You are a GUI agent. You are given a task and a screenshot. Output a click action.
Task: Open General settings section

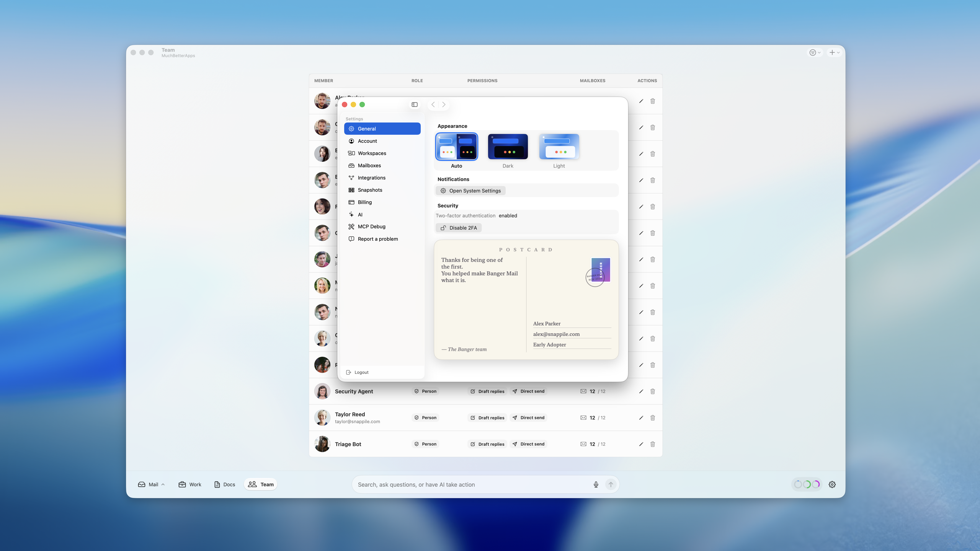click(382, 129)
